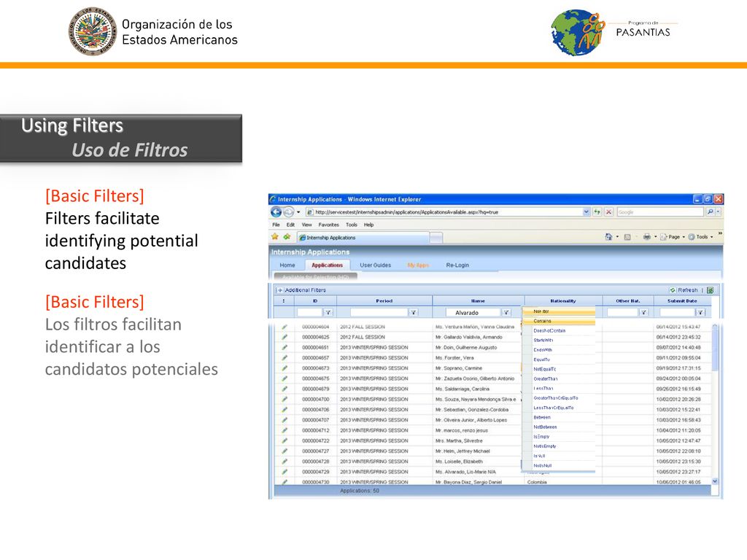Click the Excel export icon beside Refresh

click(x=711, y=290)
